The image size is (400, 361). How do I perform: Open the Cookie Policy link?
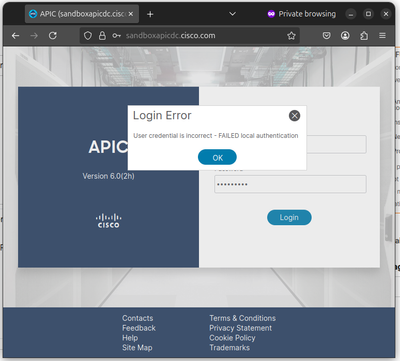(232, 338)
